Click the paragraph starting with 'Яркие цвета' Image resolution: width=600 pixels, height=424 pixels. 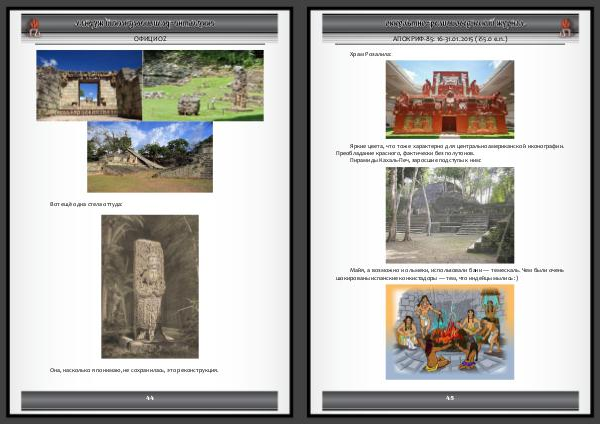point(449,149)
